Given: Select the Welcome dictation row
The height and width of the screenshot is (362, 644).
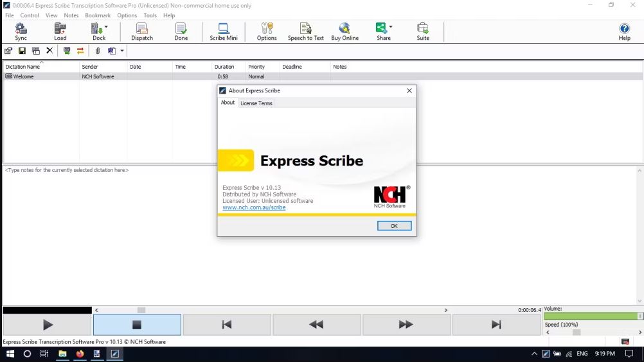Looking at the screenshot, I should coord(323,76).
